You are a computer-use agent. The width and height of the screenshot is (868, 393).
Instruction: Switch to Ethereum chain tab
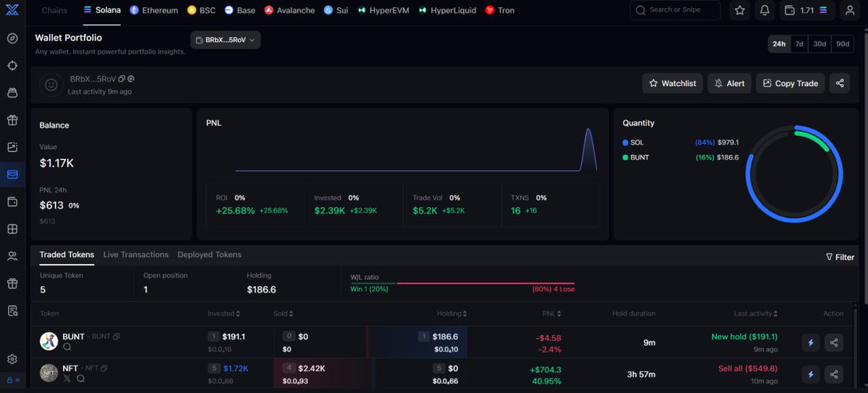pyautogui.click(x=154, y=10)
